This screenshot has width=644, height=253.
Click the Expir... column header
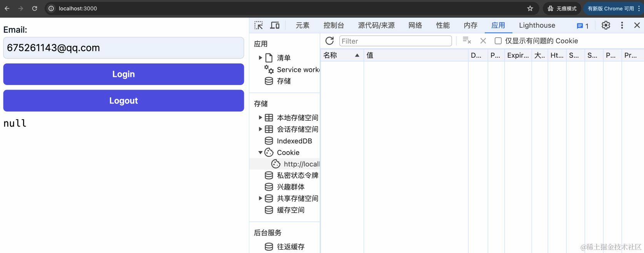(518, 55)
